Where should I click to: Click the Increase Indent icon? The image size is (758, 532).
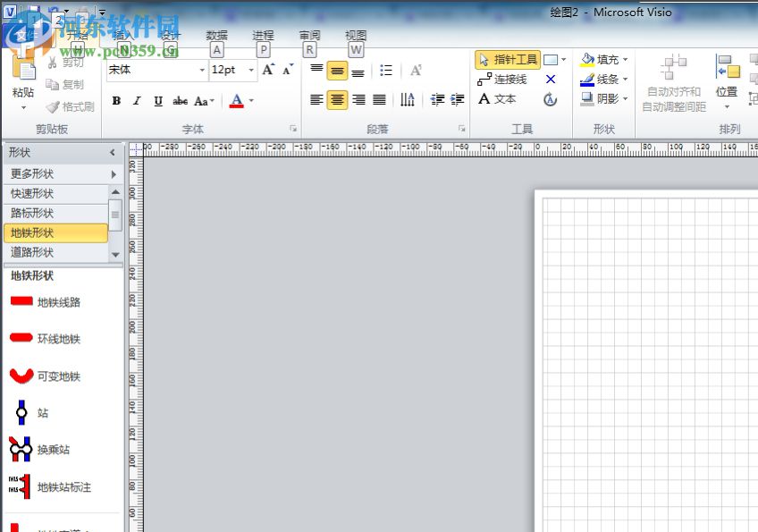tap(458, 99)
